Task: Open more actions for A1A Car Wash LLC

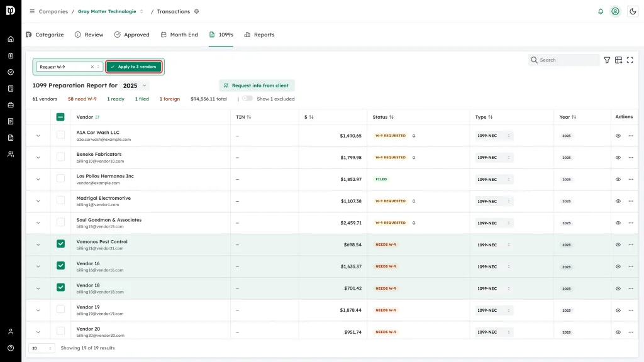Action: [x=631, y=136]
